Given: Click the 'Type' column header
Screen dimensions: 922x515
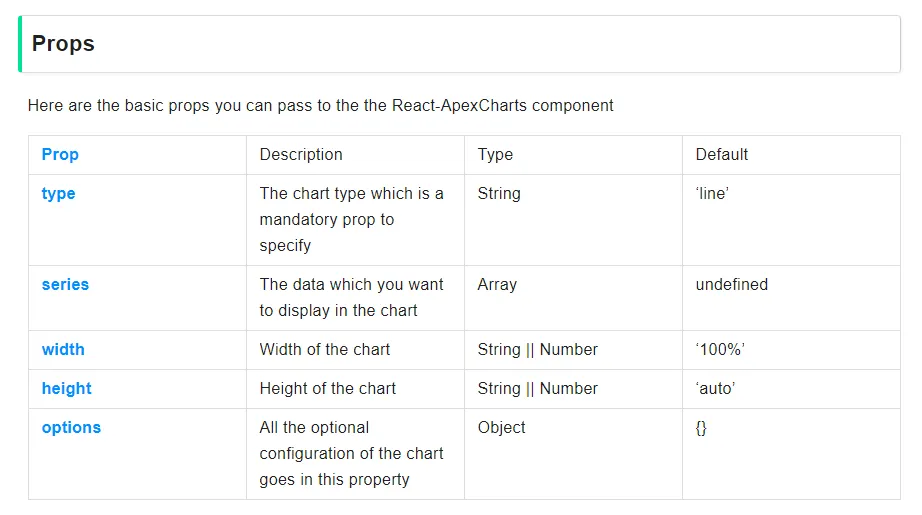Looking at the screenshot, I should coord(495,155).
